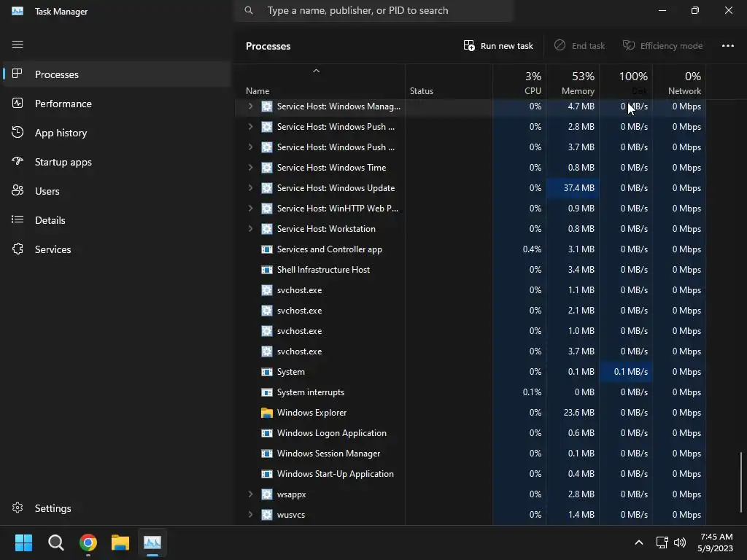This screenshot has height=560, width=747.
Task: Click the 23.6 MB memory value
Action: point(578,413)
